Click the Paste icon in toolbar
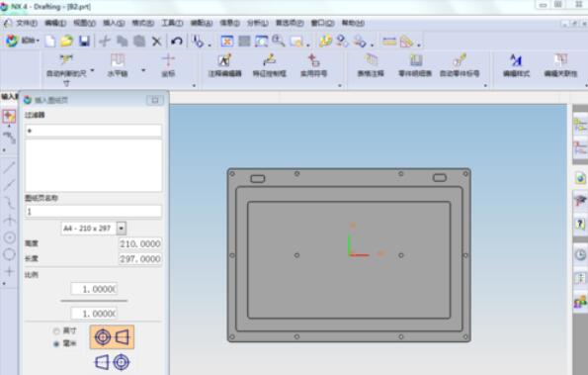588x375 pixels. [x=139, y=41]
